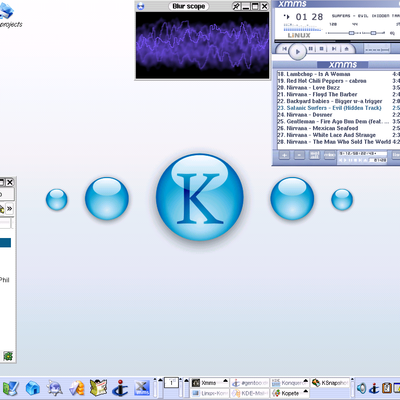400x400 pixels.
Task: Select track 27 Nirvana - White Lace And Strange
Action: click(338, 135)
